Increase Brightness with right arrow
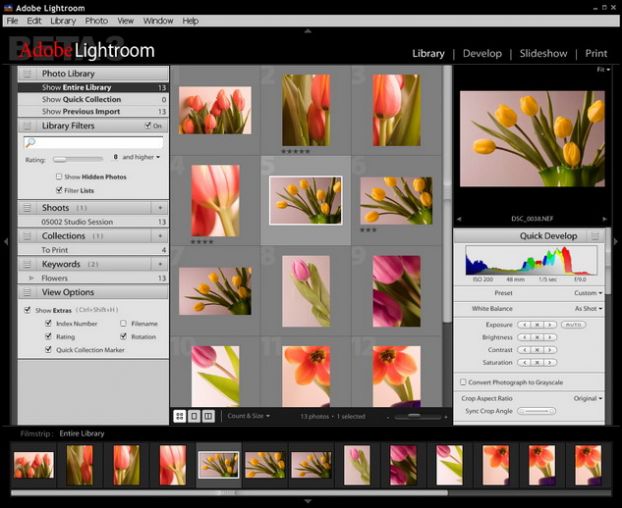The height and width of the screenshot is (508, 622). pyautogui.click(x=550, y=337)
